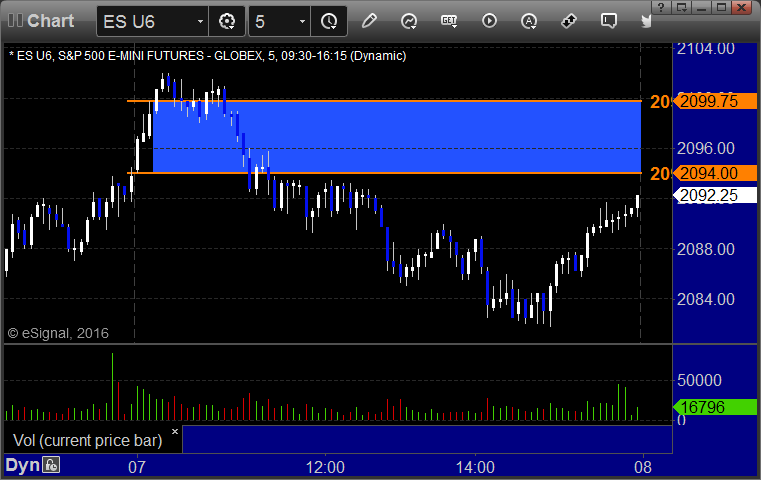Click the Dyn scaling label

[22, 465]
